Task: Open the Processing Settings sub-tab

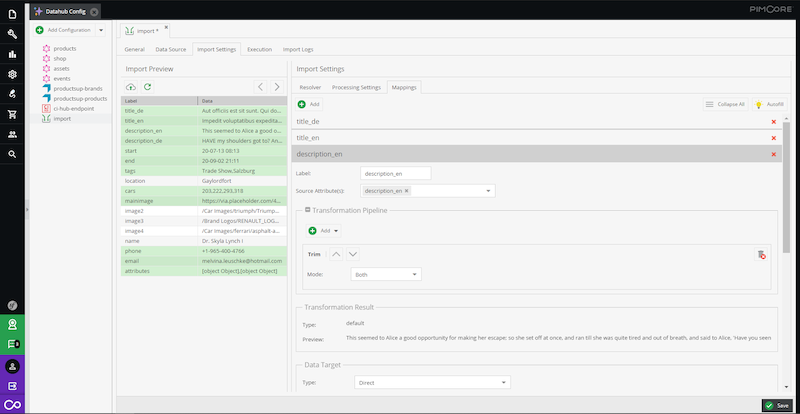Action: pos(356,87)
